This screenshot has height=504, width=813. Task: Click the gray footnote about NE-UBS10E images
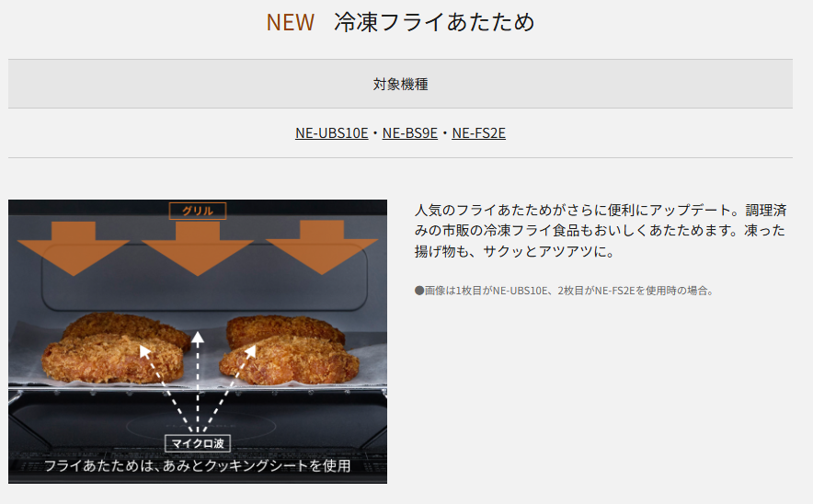(x=564, y=291)
